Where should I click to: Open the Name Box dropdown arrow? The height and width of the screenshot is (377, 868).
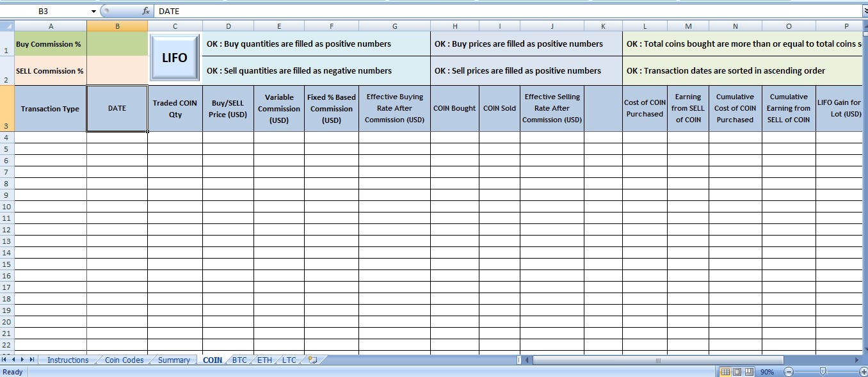(x=93, y=11)
